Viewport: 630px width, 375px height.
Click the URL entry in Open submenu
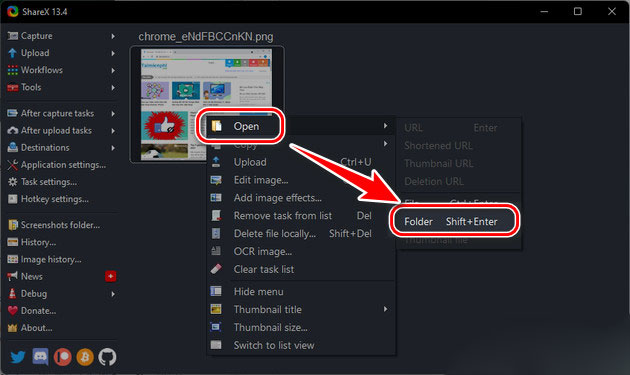(459, 128)
